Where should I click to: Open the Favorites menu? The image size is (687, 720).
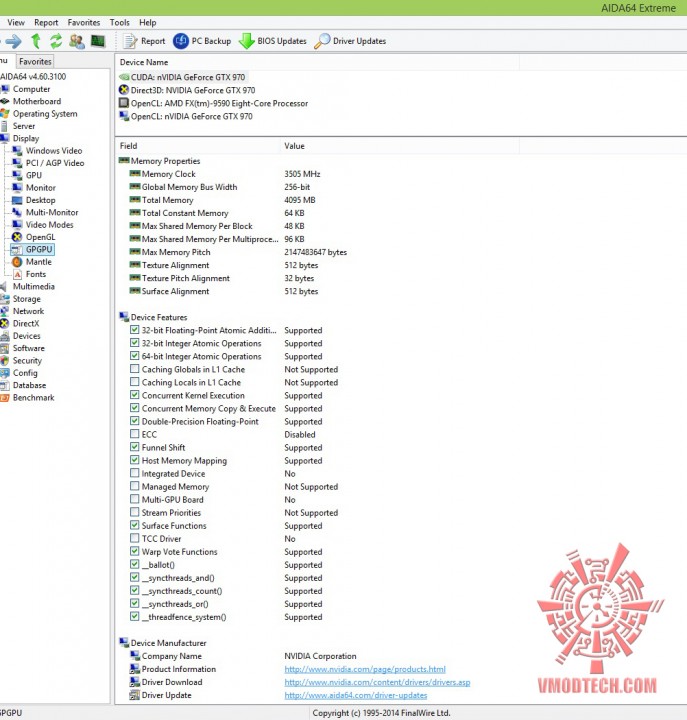(84, 22)
